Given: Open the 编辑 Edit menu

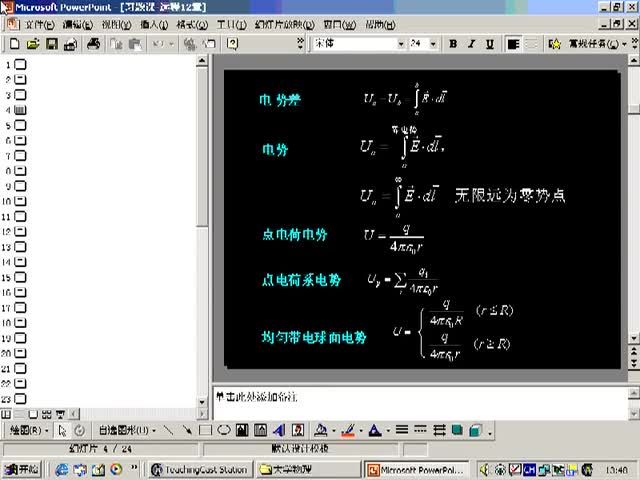Looking at the screenshot, I should point(78,25).
